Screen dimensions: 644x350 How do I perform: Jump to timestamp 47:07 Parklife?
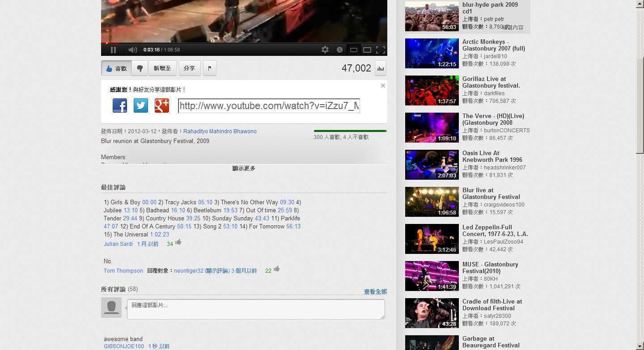(111, 227)
